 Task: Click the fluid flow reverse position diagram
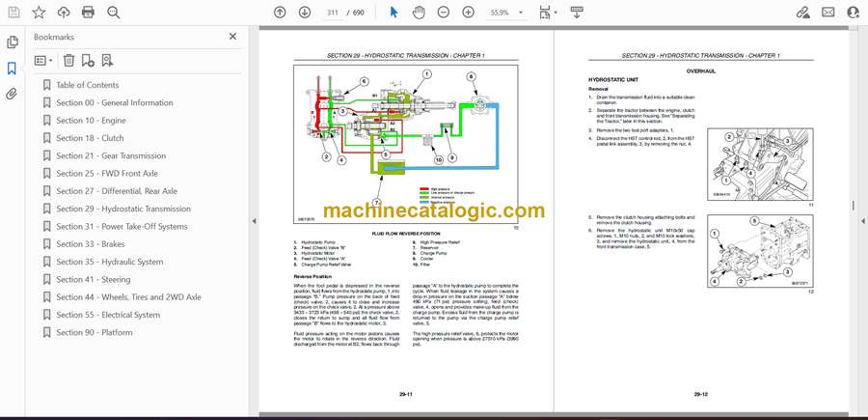tap(406, 145)
